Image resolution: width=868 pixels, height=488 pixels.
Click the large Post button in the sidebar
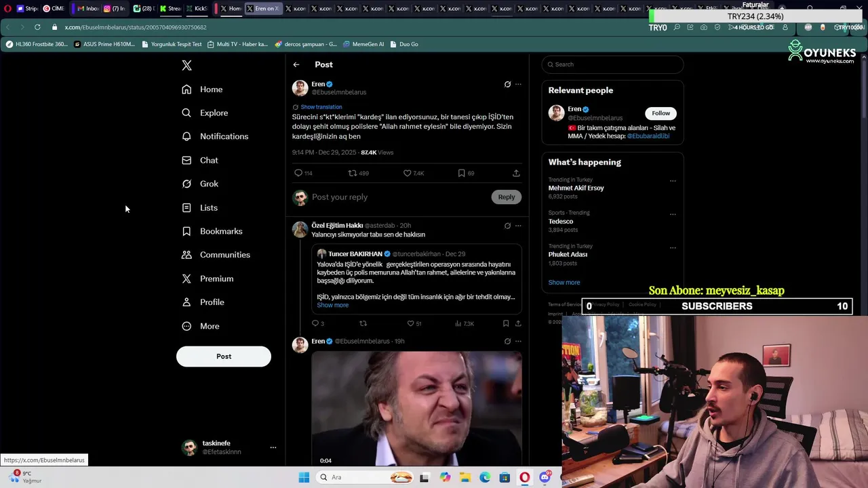click(224, 357)
